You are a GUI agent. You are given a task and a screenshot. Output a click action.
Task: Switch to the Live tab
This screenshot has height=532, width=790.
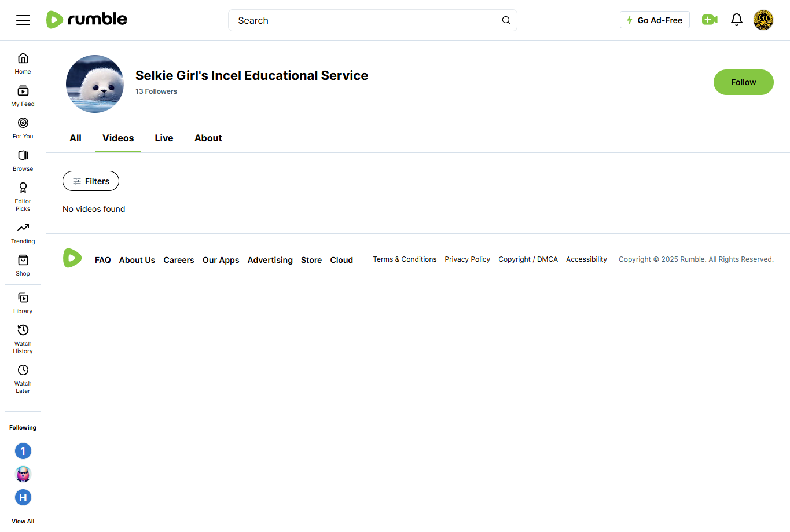point(164,138)
